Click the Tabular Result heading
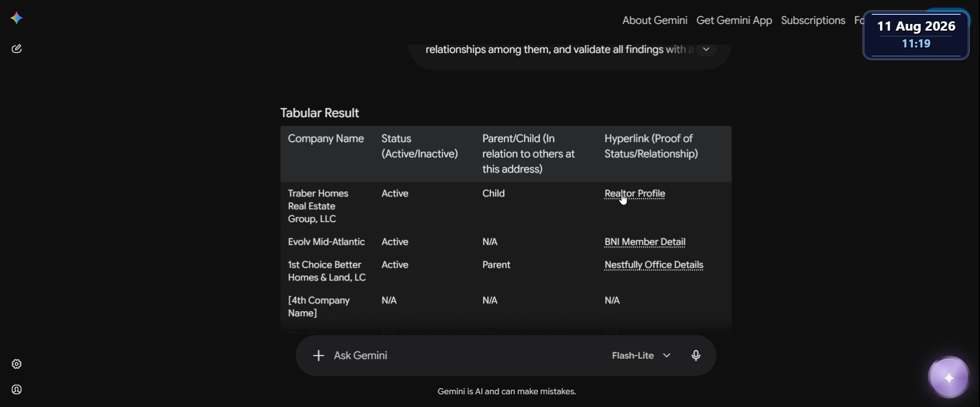The height and width of the screenshot is (407, 980). tap(320, 113)
